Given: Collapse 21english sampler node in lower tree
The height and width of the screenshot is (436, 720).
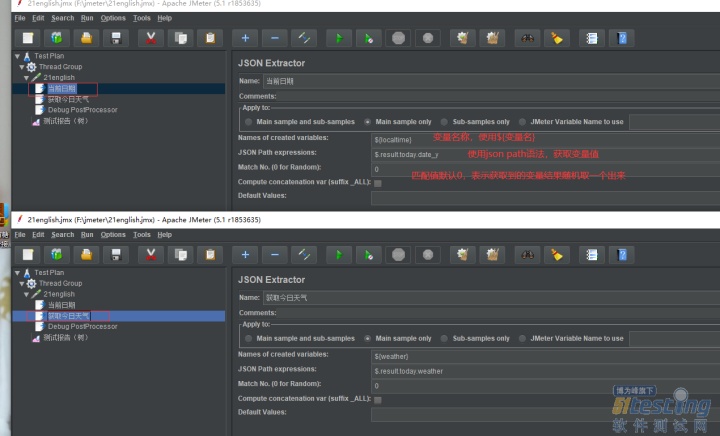Looking at the screenshot, I should pos(27,295).
